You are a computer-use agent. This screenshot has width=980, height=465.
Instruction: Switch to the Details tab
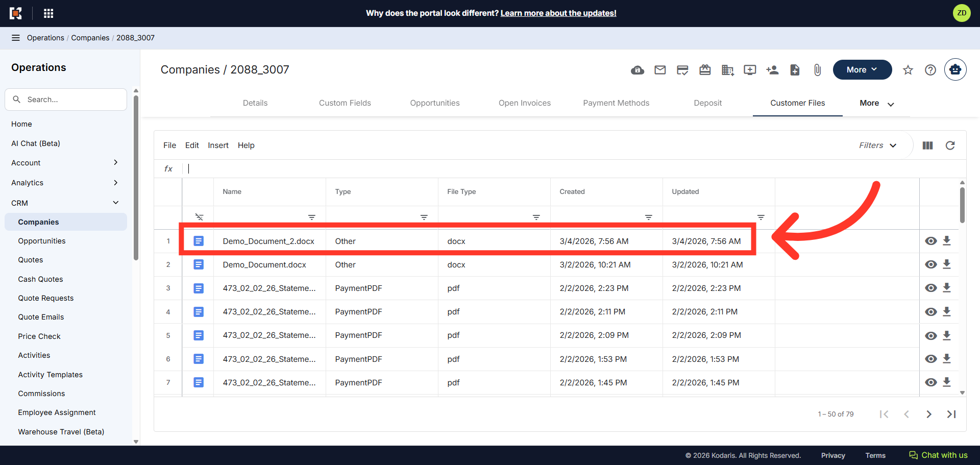click(255, 103)
